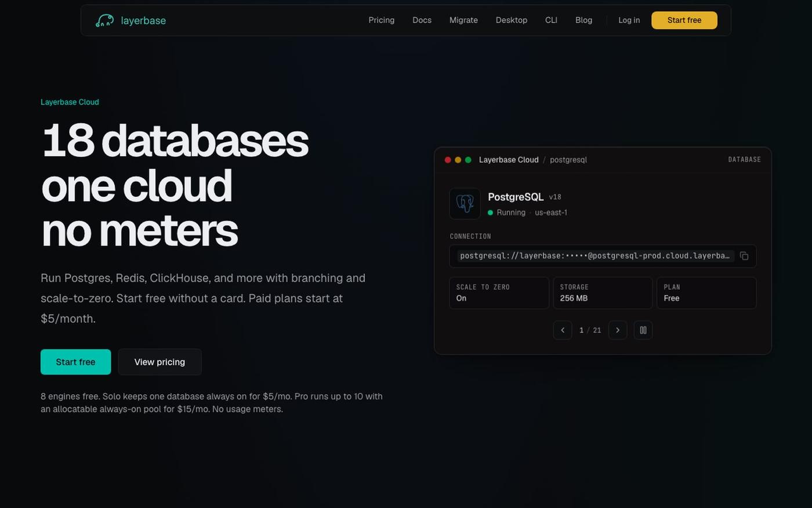Click the layerbase brand name
The image size is (812, 508).
point(143,20)
